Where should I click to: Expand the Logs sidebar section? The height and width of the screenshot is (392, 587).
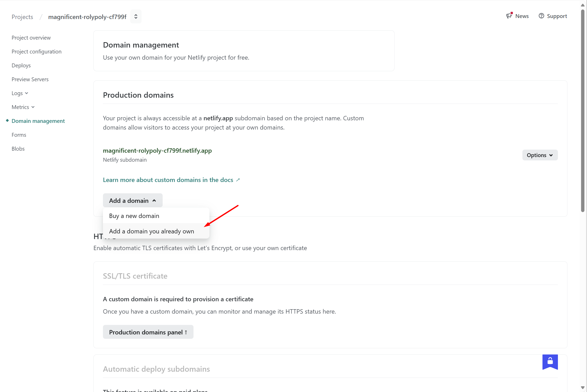coord(20,93)
